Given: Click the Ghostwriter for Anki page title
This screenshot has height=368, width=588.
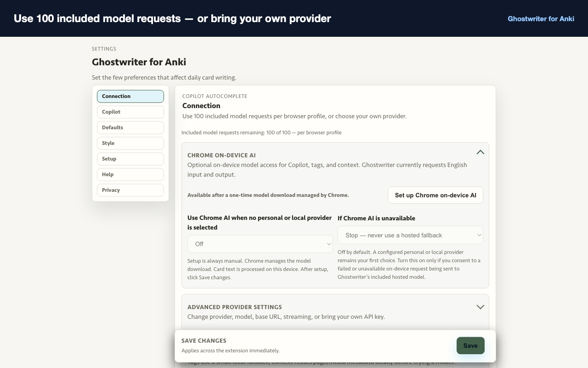Looking at the screenshot, I should (139, 62).
